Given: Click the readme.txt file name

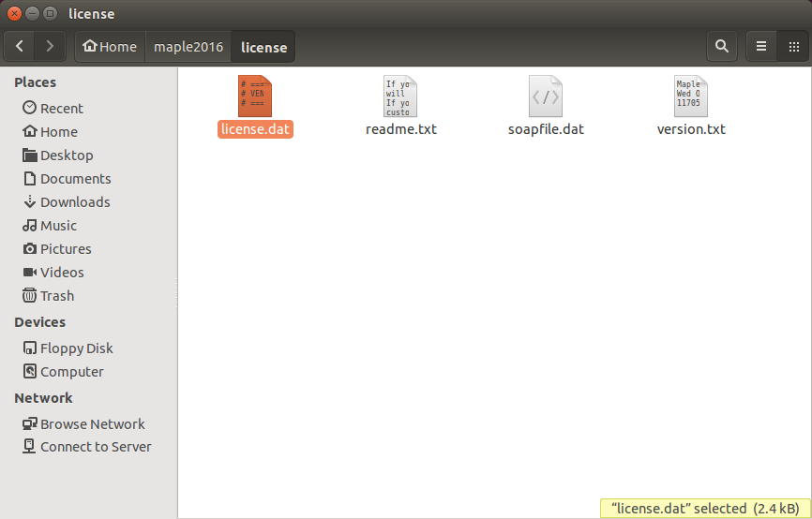Looking at the screenshot, I should (401, 129).
